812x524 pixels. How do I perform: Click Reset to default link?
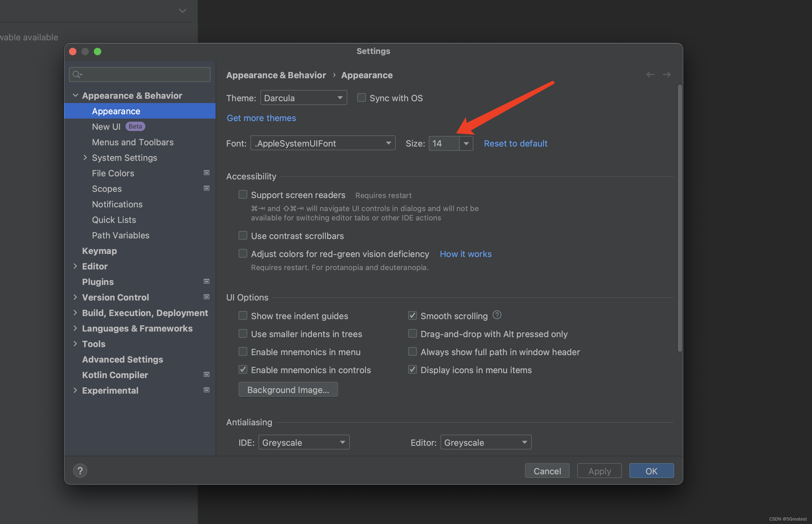point(515,143)
